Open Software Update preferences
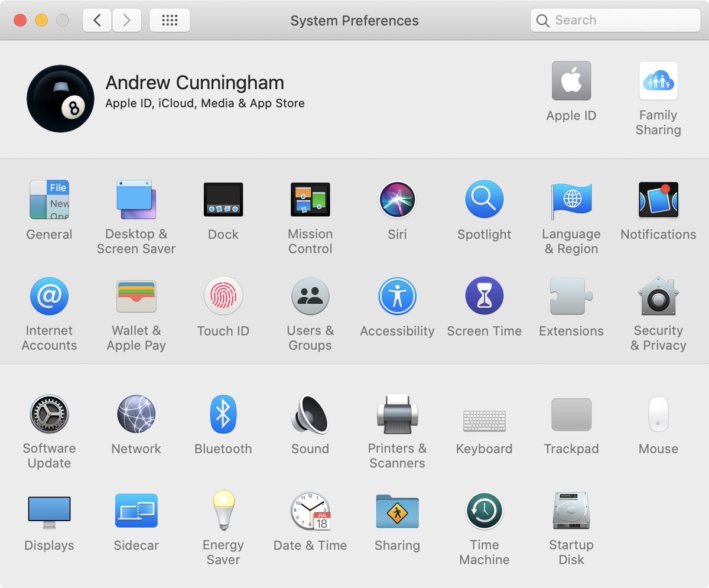Image resolution: width=709 pixels, height=588 pixels. coord(50,414)
